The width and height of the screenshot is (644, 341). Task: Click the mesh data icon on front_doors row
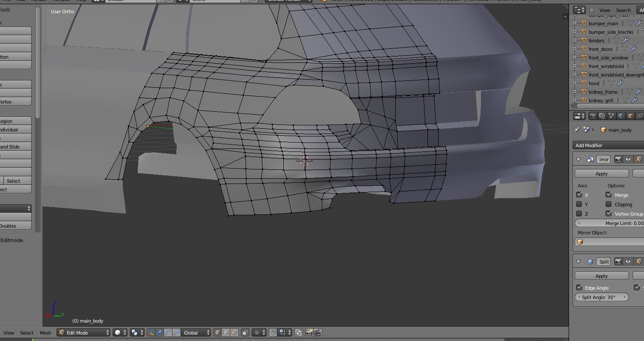click(625, 49)
